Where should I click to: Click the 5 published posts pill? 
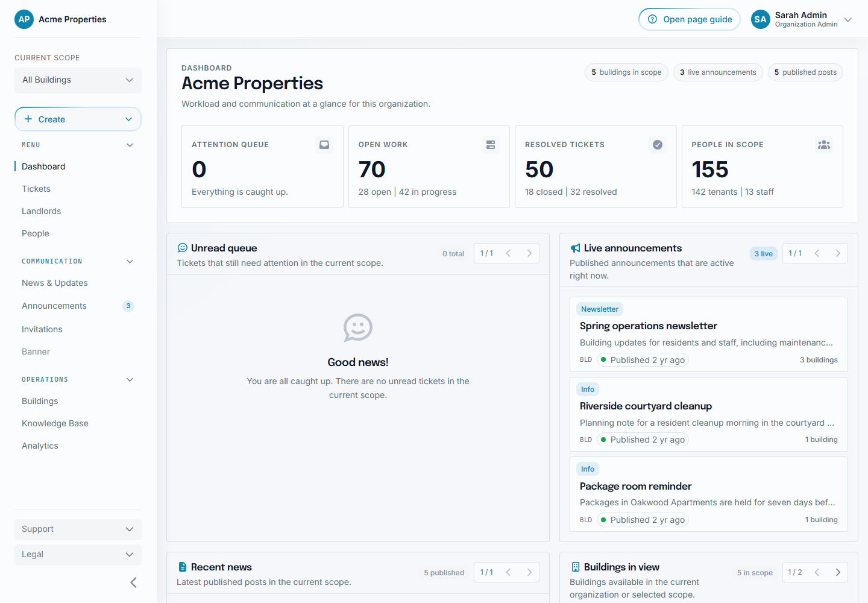pos(805,72)
